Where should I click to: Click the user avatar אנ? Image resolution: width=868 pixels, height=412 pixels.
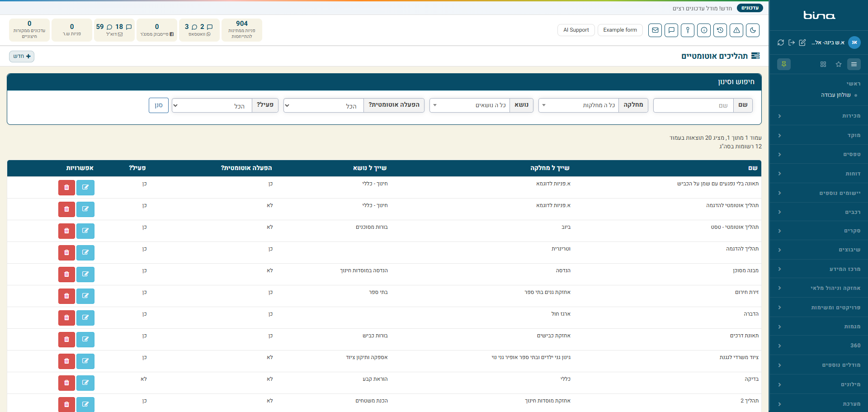coord(854,43)
